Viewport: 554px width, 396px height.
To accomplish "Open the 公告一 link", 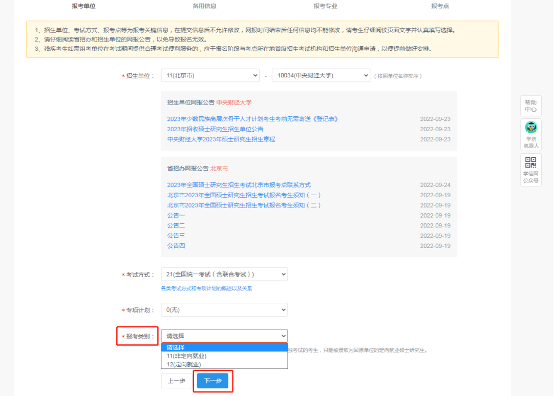I will point(176,215).
